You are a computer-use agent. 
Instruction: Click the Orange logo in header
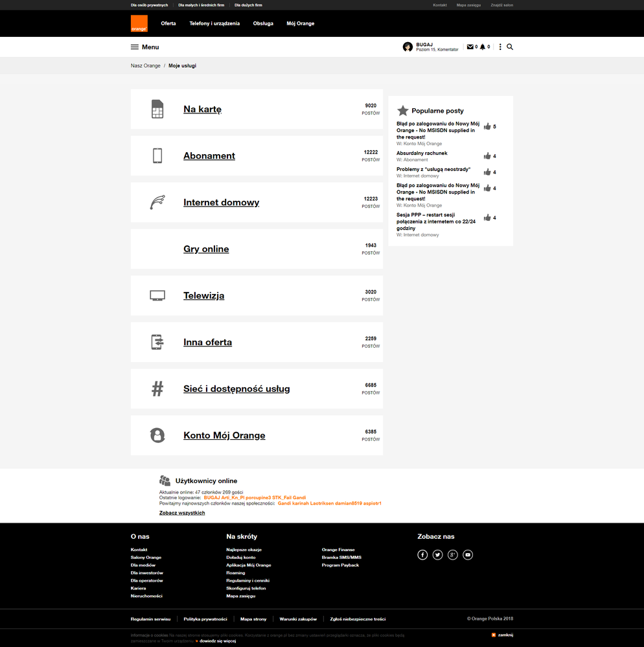(x=139, y=24)
